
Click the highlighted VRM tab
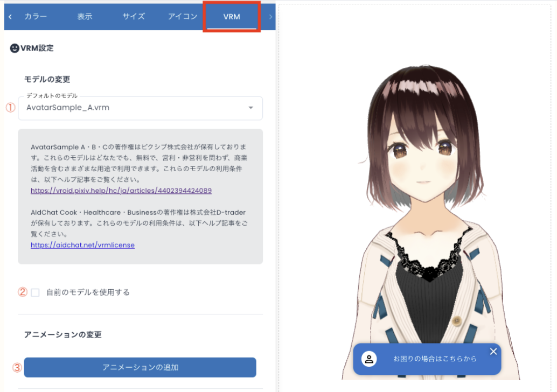click(232, 16)
